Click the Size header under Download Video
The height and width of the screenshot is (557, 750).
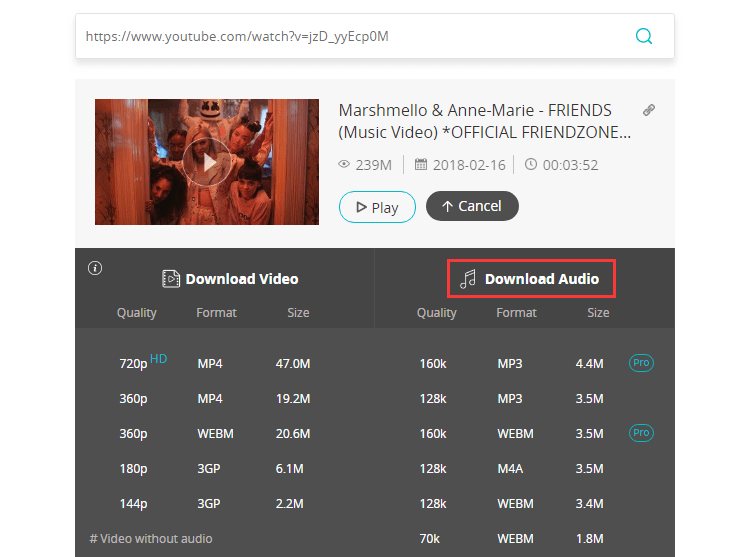point(298,313)
